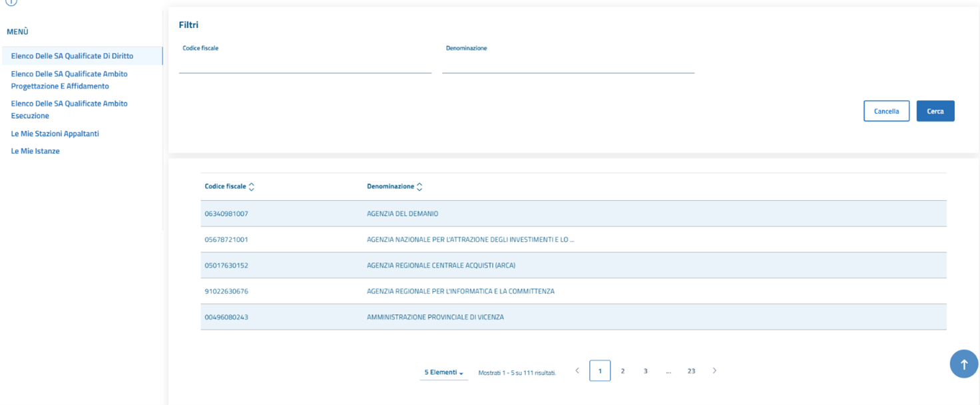
Task: Open Le Mie Stazioni Appaltanti
Action: click(55, 134)
